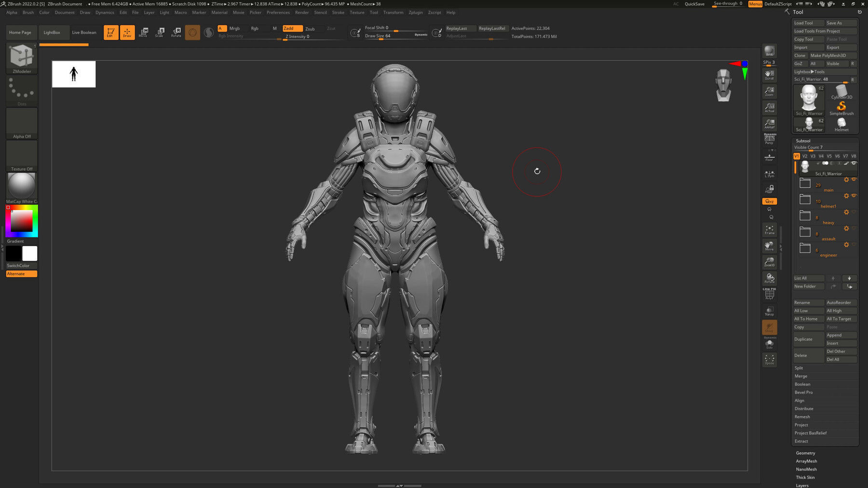Click the Actual size icon
This screenshot has width=868, height=488.
(x=769, y=107)
